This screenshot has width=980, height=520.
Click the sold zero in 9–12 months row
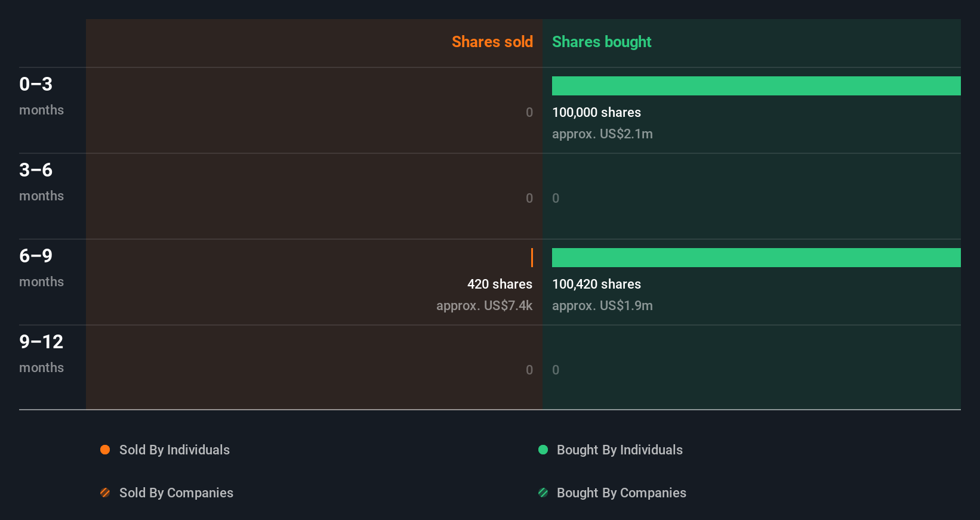point(529,370)
